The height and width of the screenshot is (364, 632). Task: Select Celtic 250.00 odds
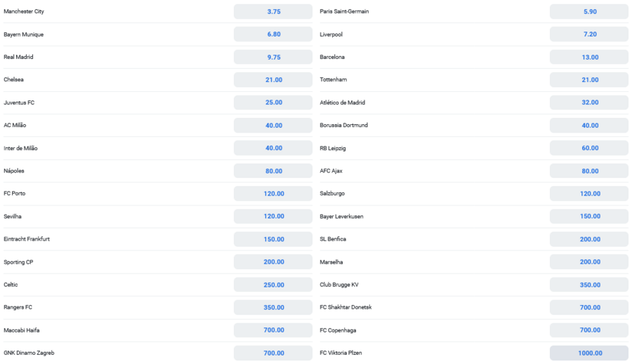point(273,285)
